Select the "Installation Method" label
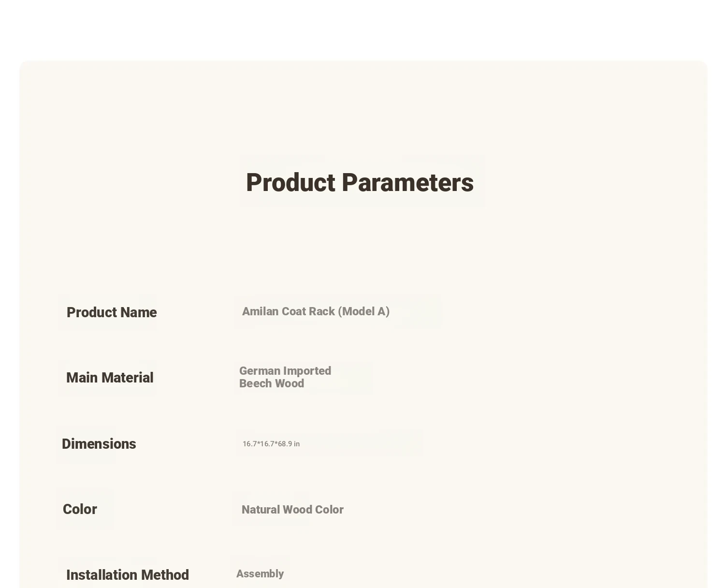This screenshot has width=725, height=588. click(128, 575)
